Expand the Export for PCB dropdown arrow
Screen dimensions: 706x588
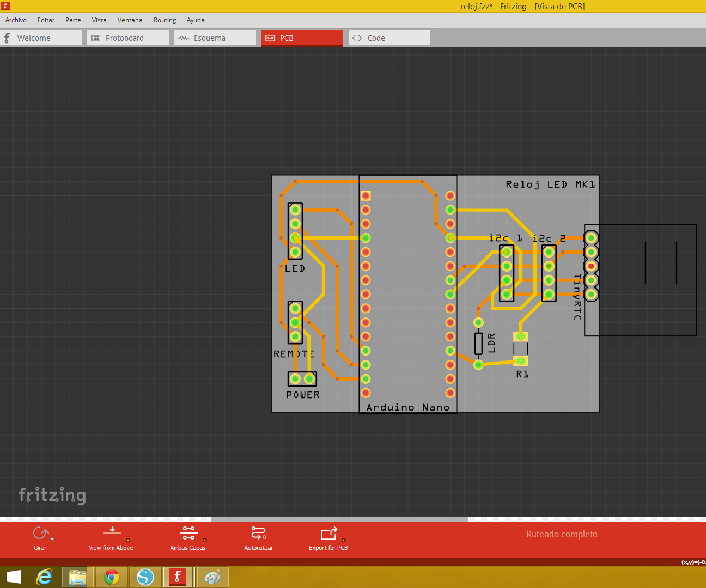(344, 540)
